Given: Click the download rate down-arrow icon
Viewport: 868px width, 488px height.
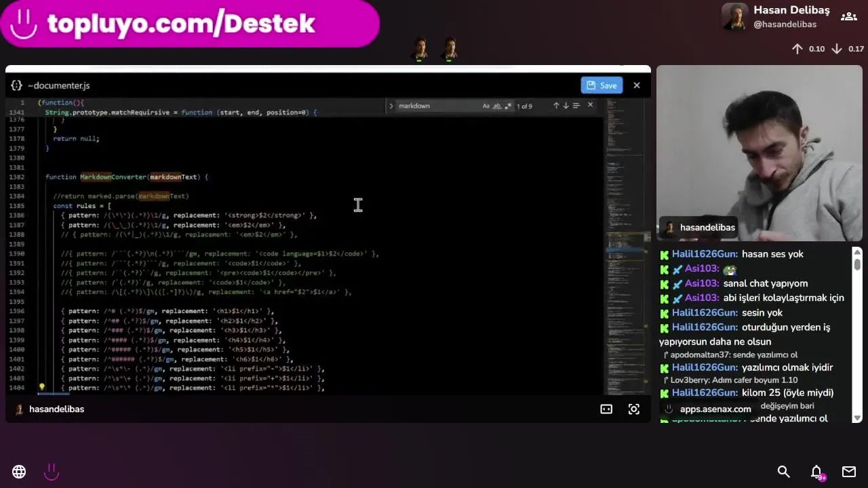Looking at the screenshot, I should (837, 49).
